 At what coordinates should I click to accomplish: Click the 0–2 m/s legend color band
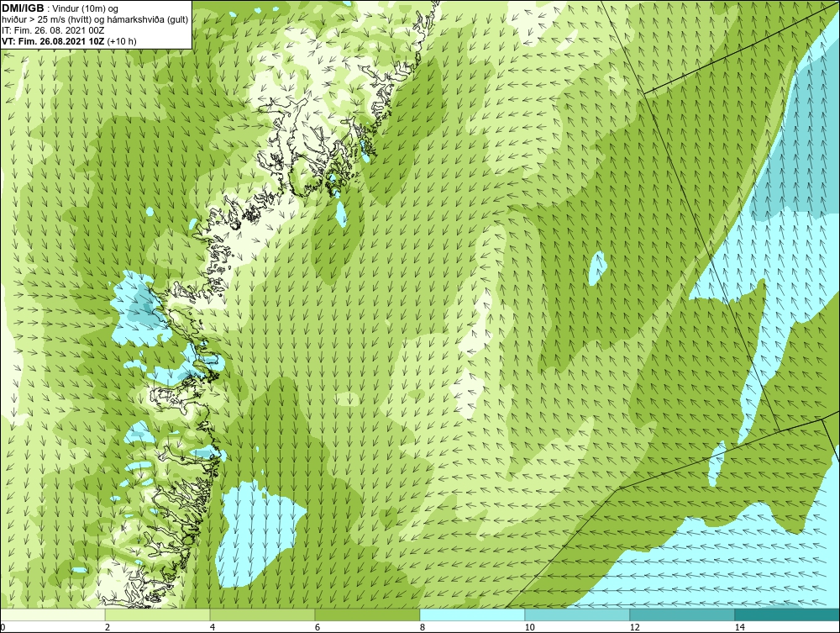[52, 615]
